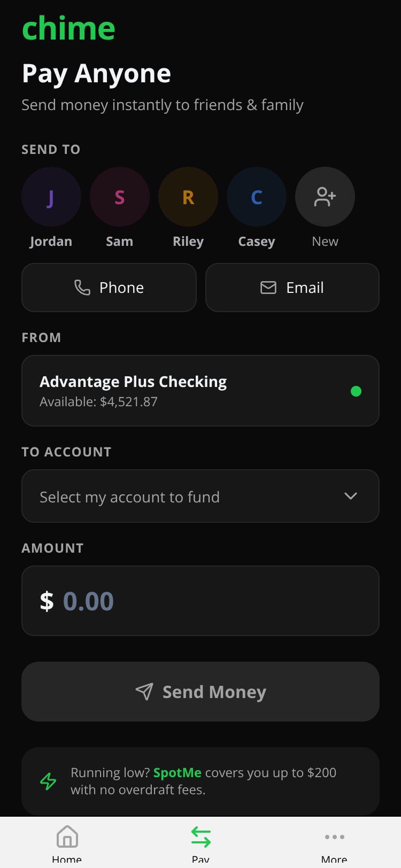Follow the SpotMe link

177,772
